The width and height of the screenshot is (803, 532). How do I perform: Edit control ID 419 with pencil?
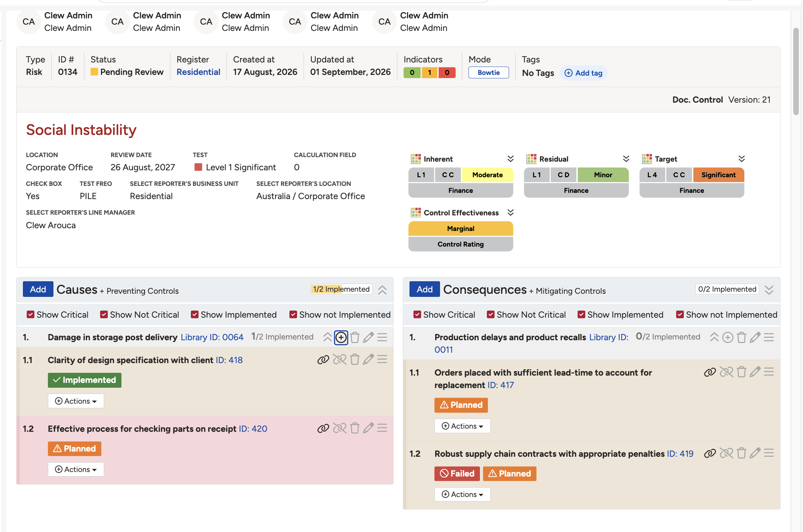coord(755,453)
